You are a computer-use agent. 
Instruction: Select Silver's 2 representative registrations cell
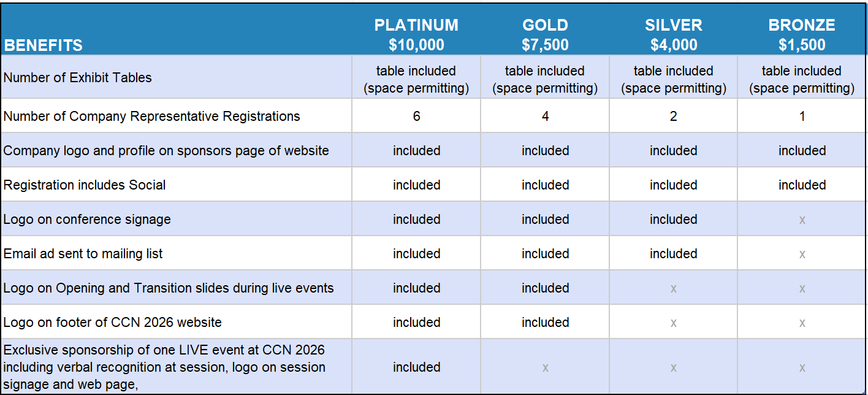pos(673,117)
